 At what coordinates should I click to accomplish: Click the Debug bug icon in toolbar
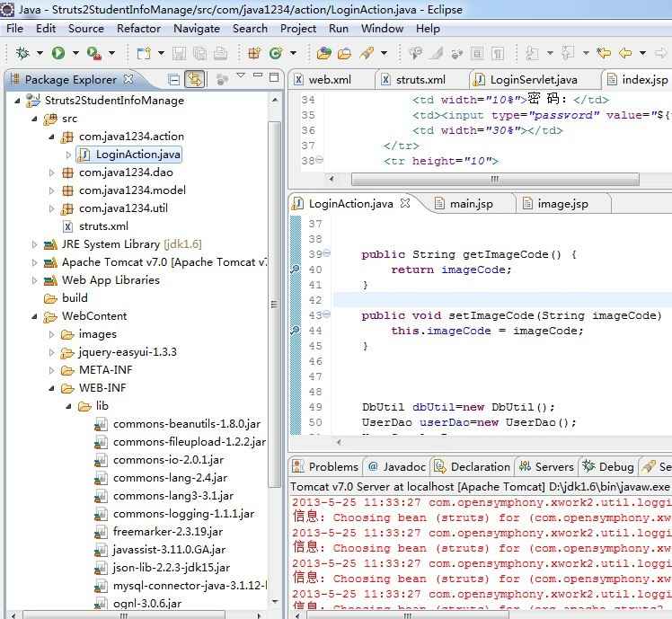tap(22, 54)
